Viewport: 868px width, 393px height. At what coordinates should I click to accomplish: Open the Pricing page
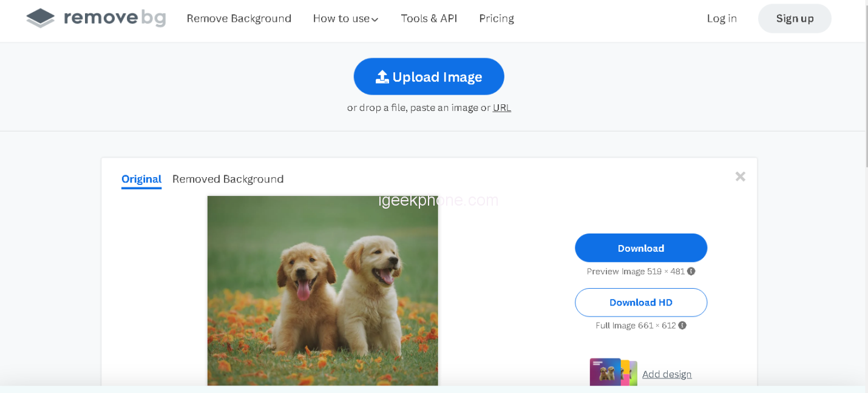coord(496,18)
